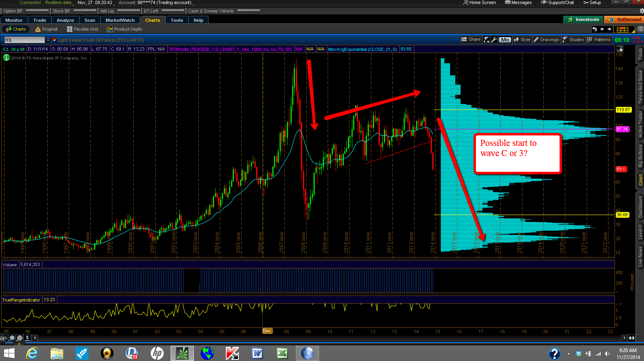Click the Volume study label
644x361 pixels.
coord(10,265)
